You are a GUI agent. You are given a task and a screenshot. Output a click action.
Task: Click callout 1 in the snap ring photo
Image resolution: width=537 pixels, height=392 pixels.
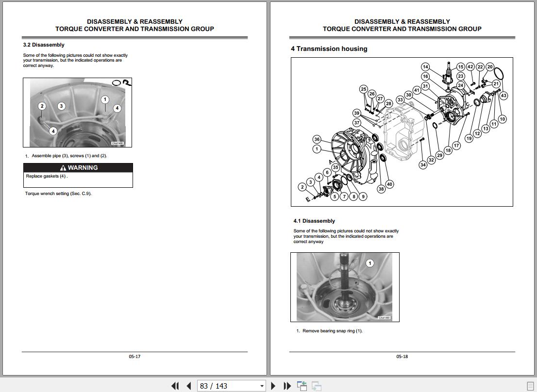(x=369, y=263)
